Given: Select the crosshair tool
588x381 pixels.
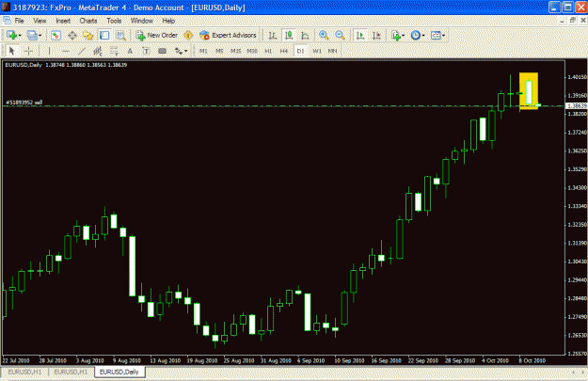Looking at the screenshot, I should pos(28,51).
